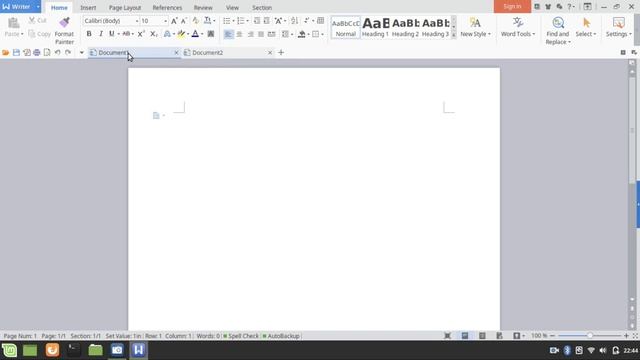Click the Decrease Indent icon

pos(257,21)
